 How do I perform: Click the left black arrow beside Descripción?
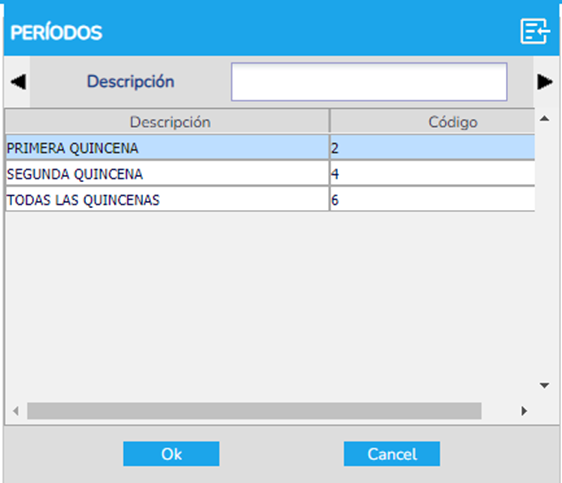18,82
